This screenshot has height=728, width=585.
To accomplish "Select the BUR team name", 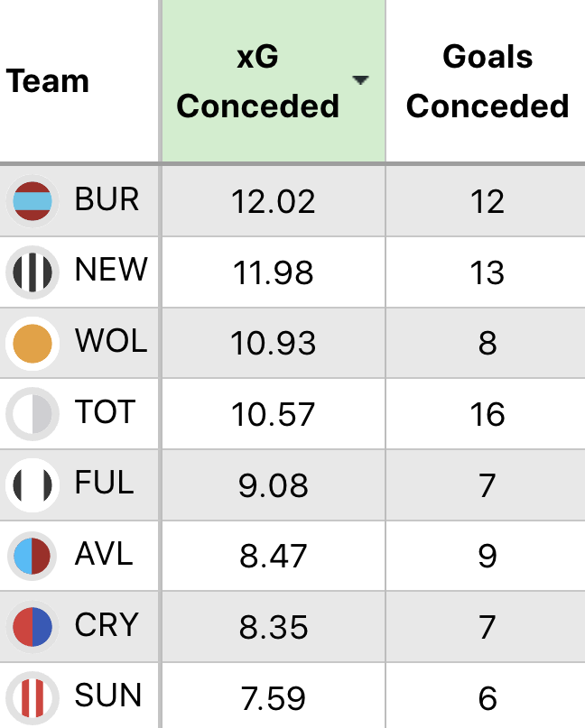I will [107, 199].
